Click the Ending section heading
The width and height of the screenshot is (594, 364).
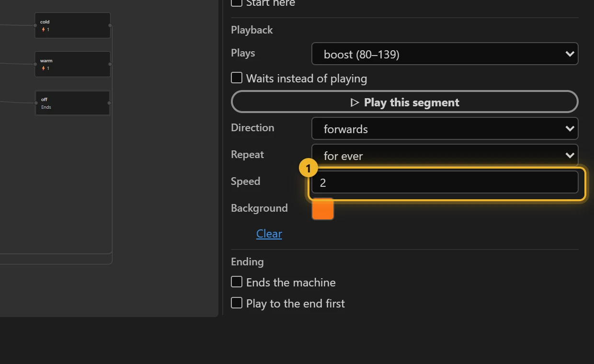click(247, 262)
